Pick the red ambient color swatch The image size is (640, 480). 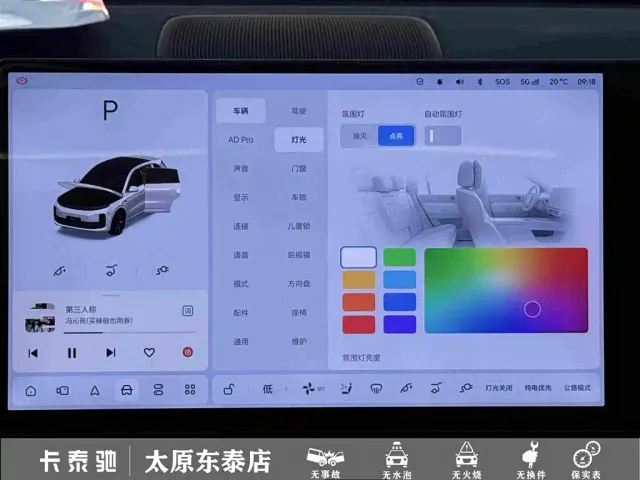[x=359, y=324]
